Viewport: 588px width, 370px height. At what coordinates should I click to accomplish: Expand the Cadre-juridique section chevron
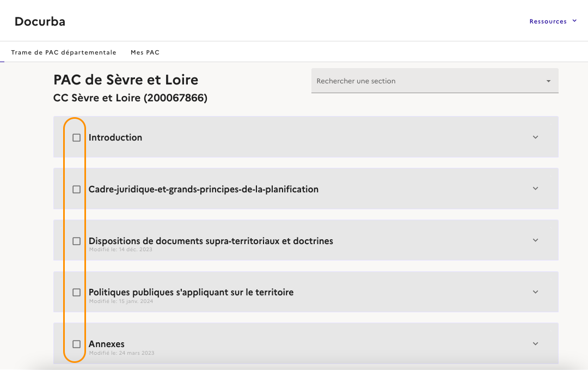[x=535, y=189]
